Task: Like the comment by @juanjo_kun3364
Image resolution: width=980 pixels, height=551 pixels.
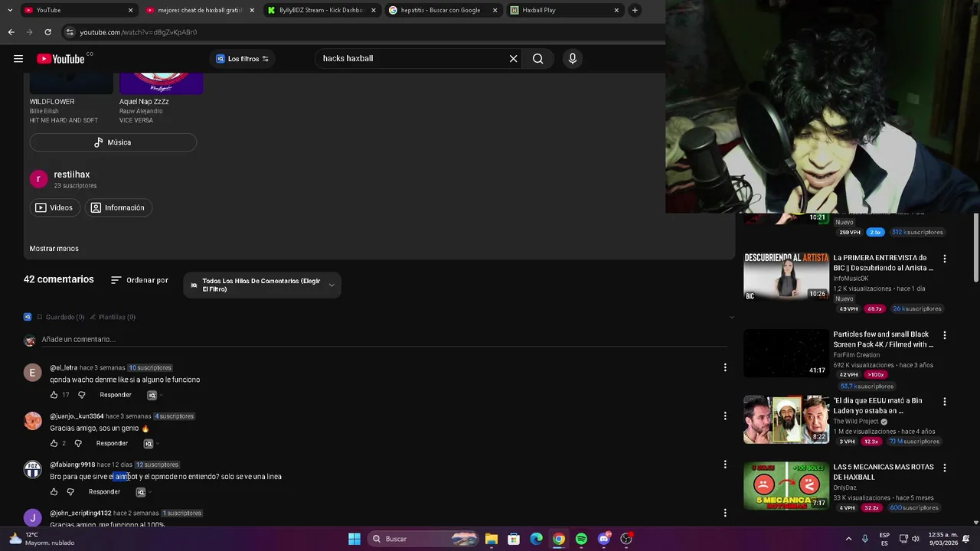Action: 54,443
